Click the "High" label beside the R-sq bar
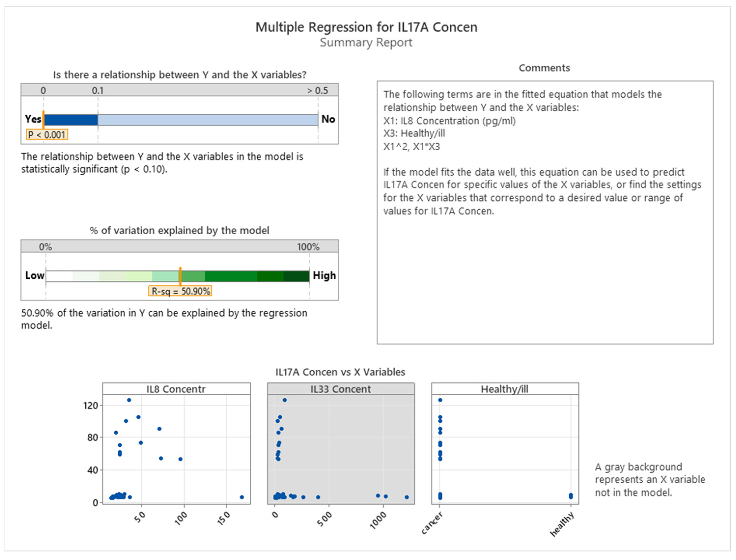 pyautogui.click(x=324, y=276)
